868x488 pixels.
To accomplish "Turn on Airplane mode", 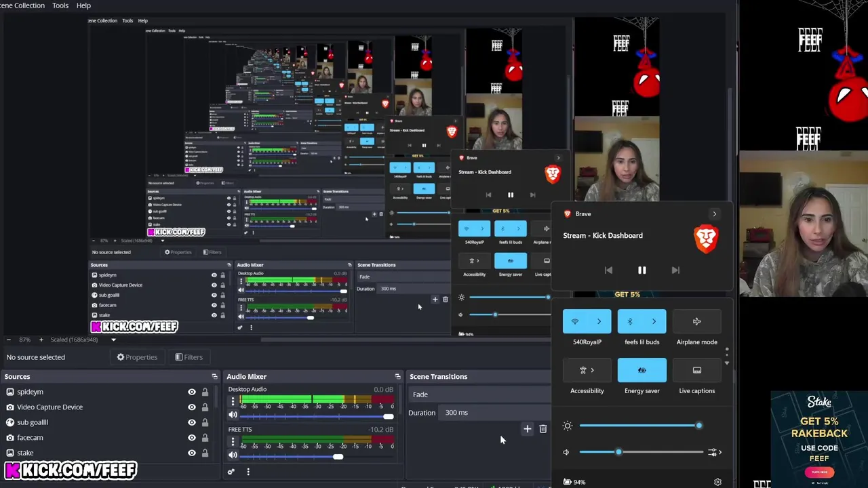I will pos(696,321).
